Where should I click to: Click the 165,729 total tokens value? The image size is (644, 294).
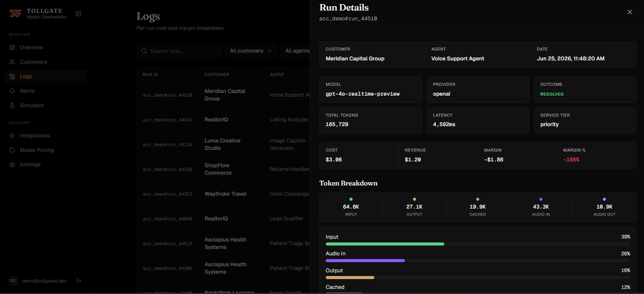click(x=337, y=124)
